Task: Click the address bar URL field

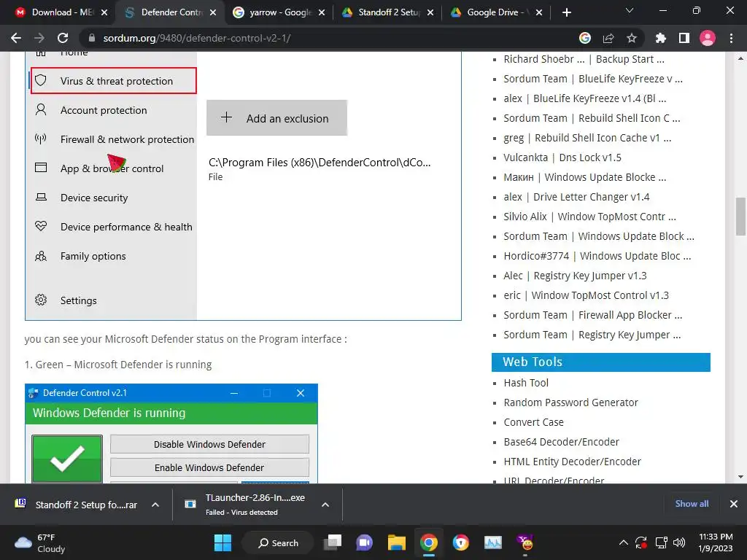Action: coord(333,38)
